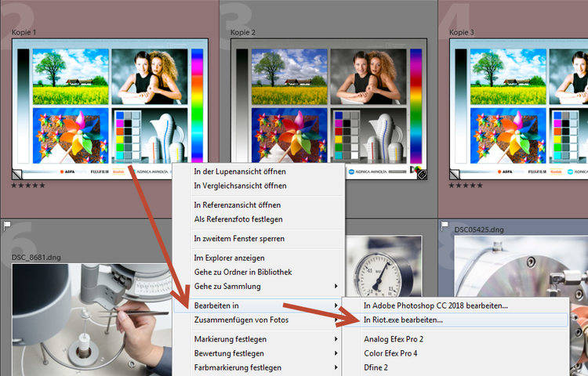Choose 'In Adobe Photoshop CC 2018 bearbeiten...'
Screen dimensions: 588x376
click(435, 305)
